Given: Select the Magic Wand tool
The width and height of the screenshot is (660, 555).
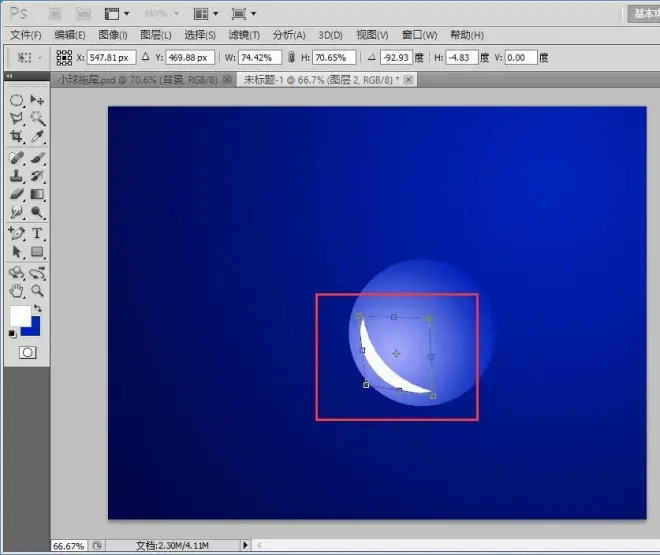Looking at the screenshot, I should pyautogui.click(x=37, y=118).
